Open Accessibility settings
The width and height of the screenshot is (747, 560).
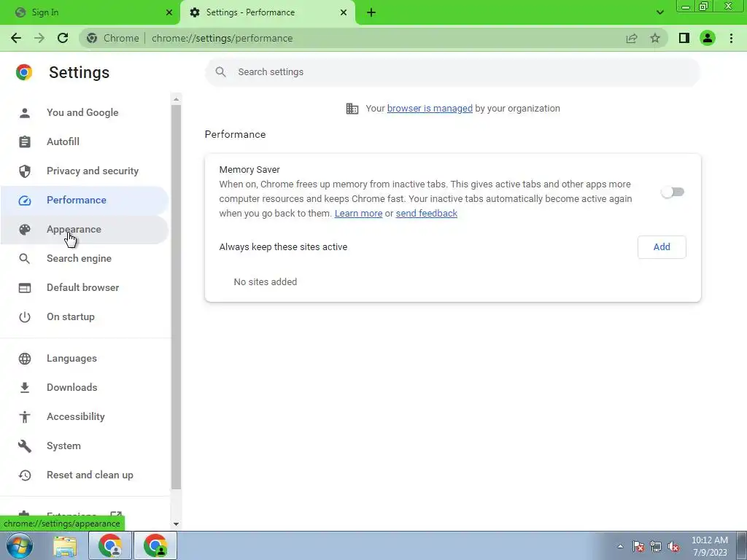click(85, 416)
